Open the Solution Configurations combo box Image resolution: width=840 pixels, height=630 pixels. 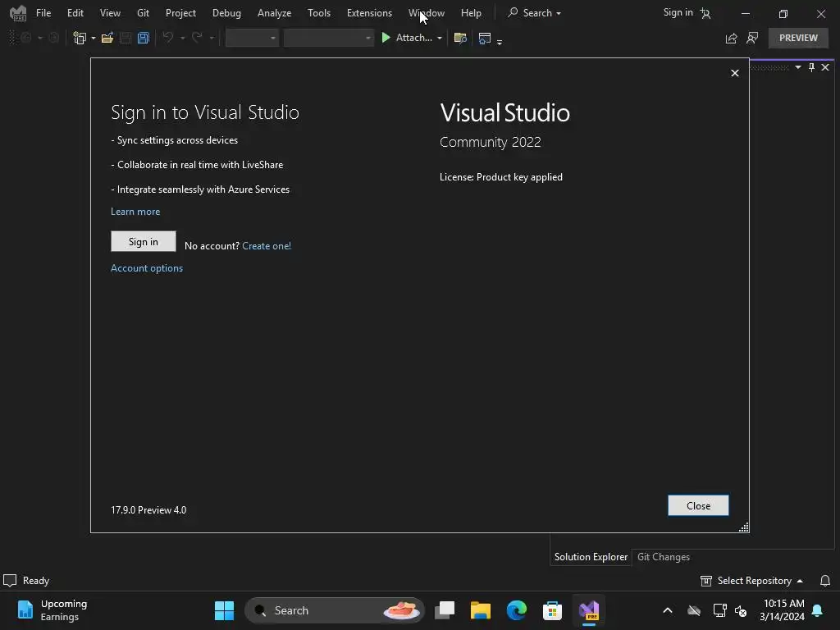coord(252,38)
